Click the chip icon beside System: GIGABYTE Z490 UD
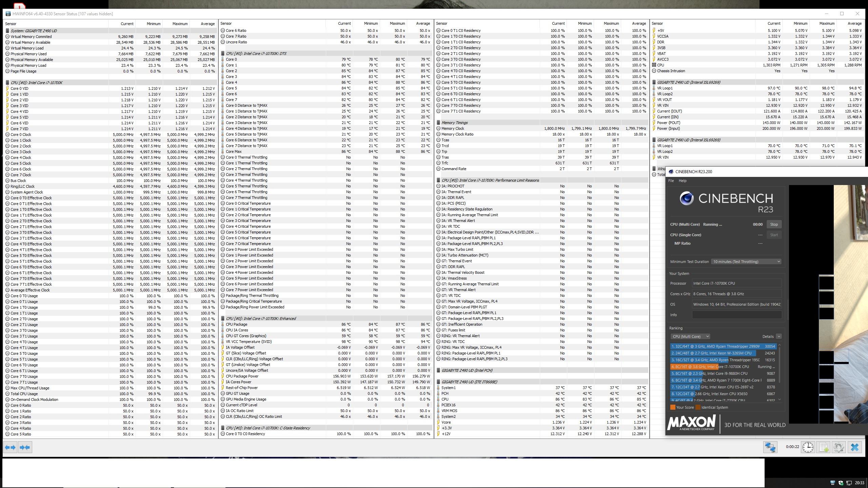The height and width of the screenshot is (488, 868). [7, 31]
